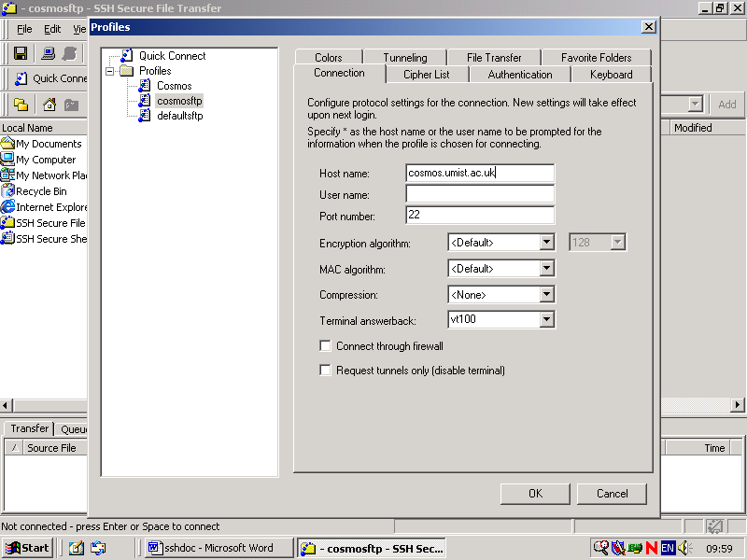The width and height of the screenshot is (747, 560).
Task: Open the Encryption algorithm dropdown
Action: pyautogui.click(x=547, y=243)
